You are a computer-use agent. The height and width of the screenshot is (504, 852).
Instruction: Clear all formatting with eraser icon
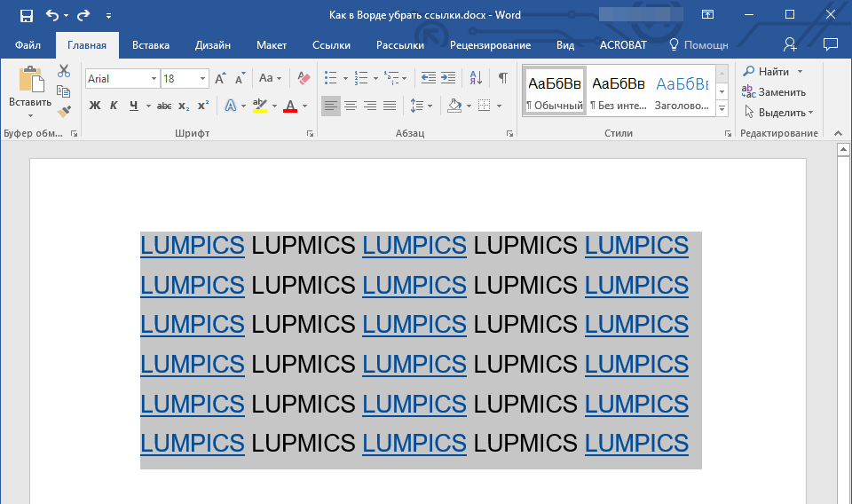tap(304, 78)
